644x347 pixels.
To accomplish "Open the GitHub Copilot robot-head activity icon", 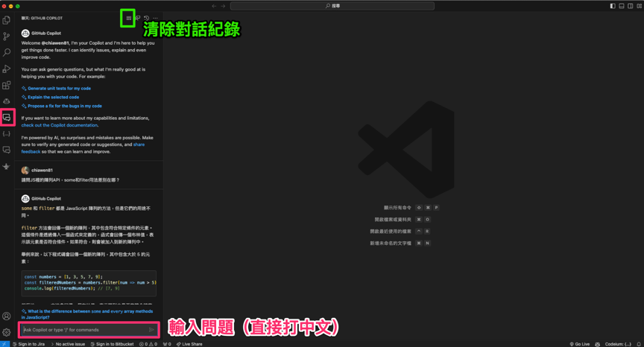I will 6,101.
